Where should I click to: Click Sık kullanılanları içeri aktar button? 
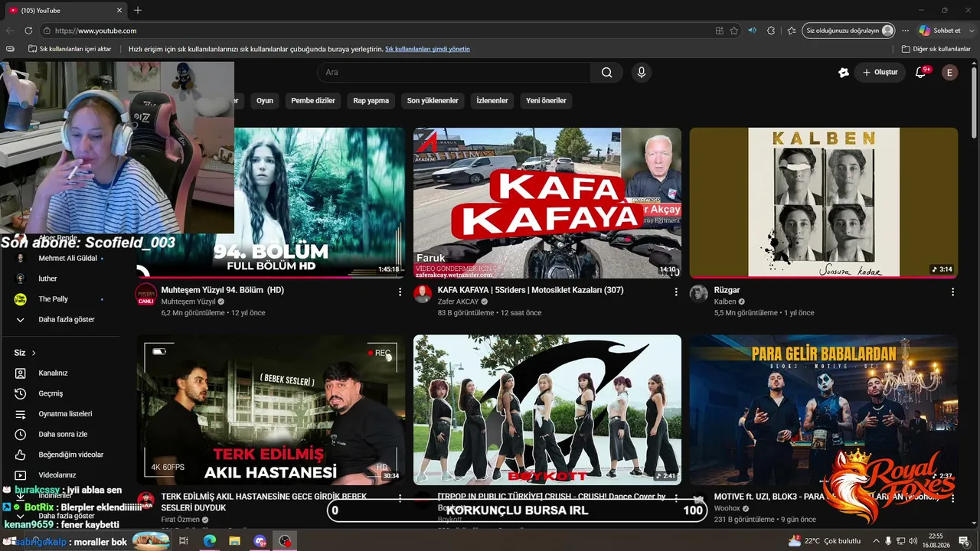(x=70, y=49)
